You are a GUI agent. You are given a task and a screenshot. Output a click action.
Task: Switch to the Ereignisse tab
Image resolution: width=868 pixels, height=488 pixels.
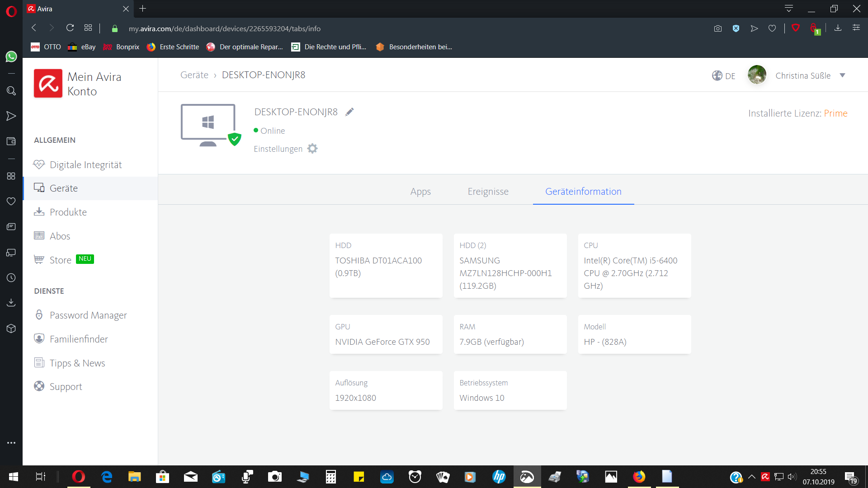pyautogui.click(x=488, y=192)
